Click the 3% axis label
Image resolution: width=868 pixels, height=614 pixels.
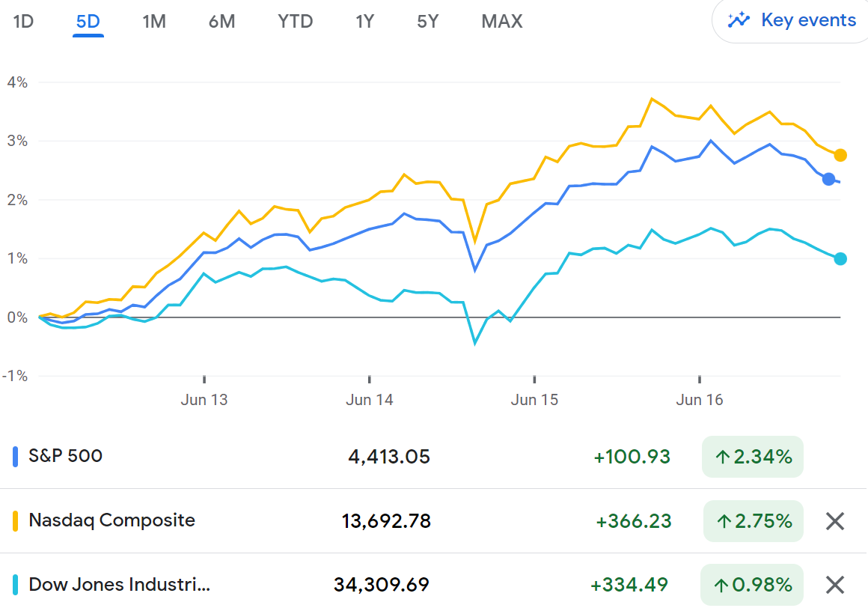(x=17, y=141)
